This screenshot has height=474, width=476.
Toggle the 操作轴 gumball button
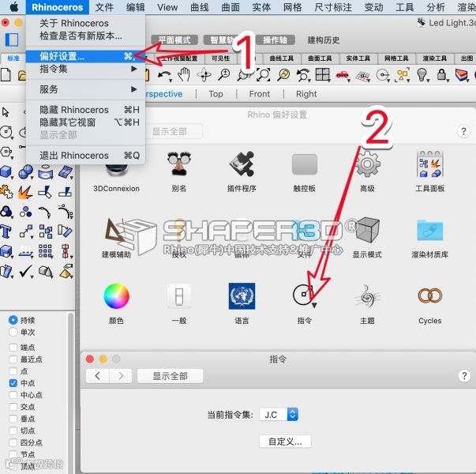point(275,39)
